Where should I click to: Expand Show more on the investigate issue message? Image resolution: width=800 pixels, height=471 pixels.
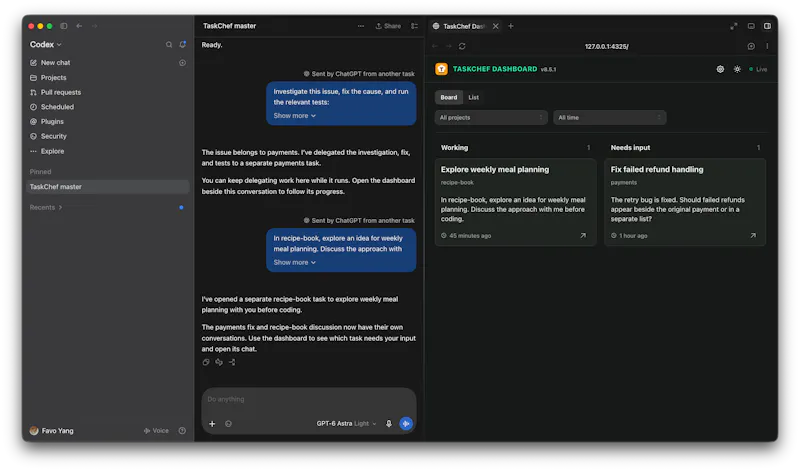click(x=294, y=116)
